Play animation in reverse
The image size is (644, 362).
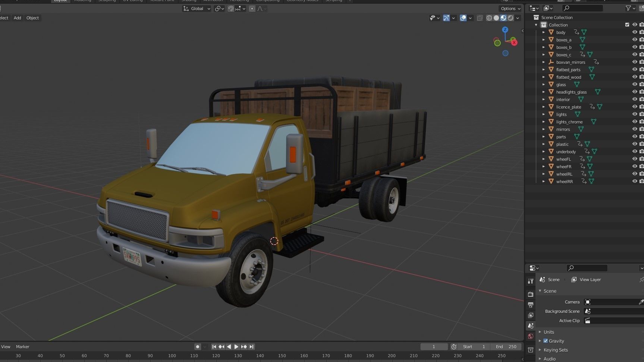point(229,347)
